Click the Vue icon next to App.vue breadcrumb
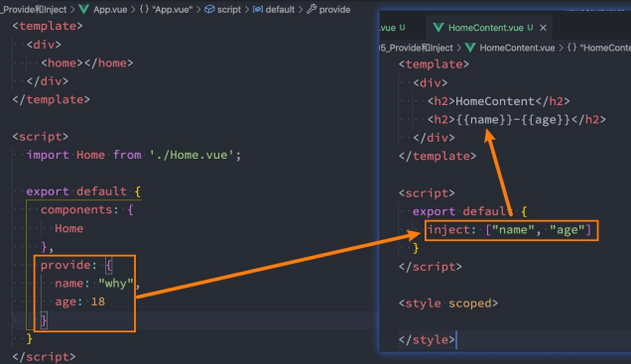Viewport: 631px width, 364px height. click(83, 9)
